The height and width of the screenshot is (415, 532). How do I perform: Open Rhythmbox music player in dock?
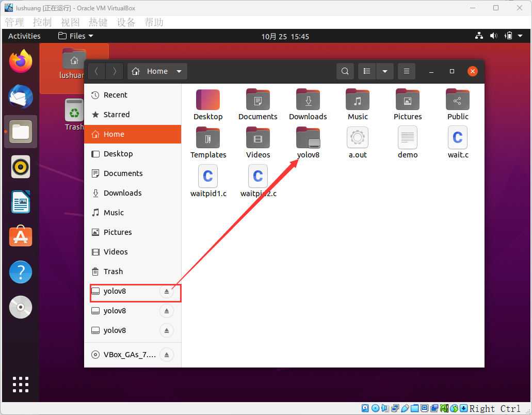[21, 167]
